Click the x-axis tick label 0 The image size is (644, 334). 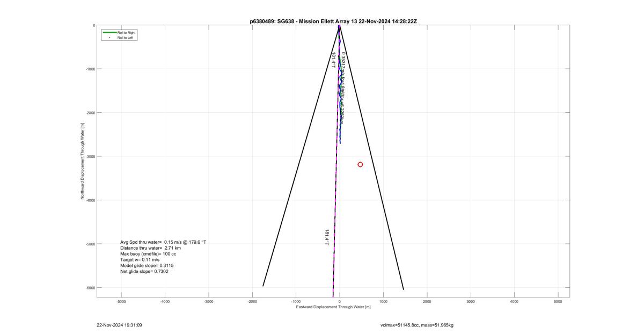click(x=340, y=302)
